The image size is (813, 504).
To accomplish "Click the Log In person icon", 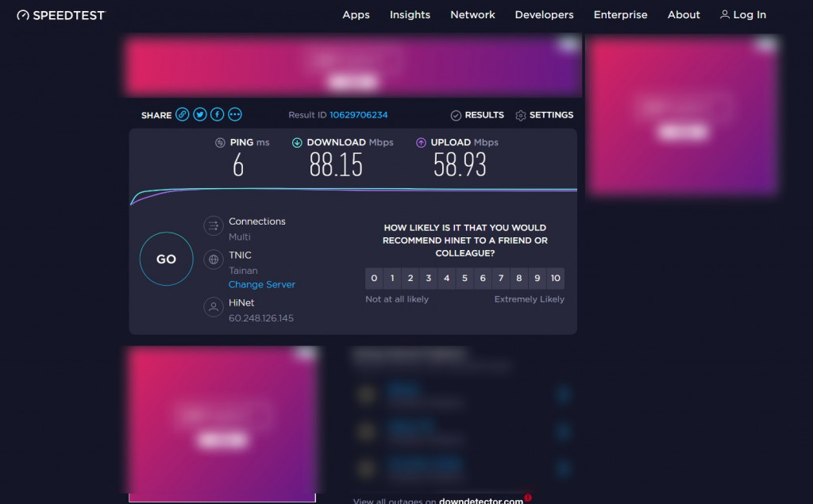I will point(724,14).
